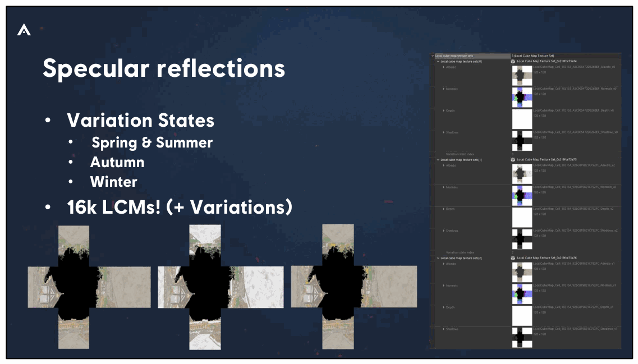The width and height of the screenshot is (638, 364).
Task: Collapse Local cube map texture sets[2]
Action: tap(438, 258)
